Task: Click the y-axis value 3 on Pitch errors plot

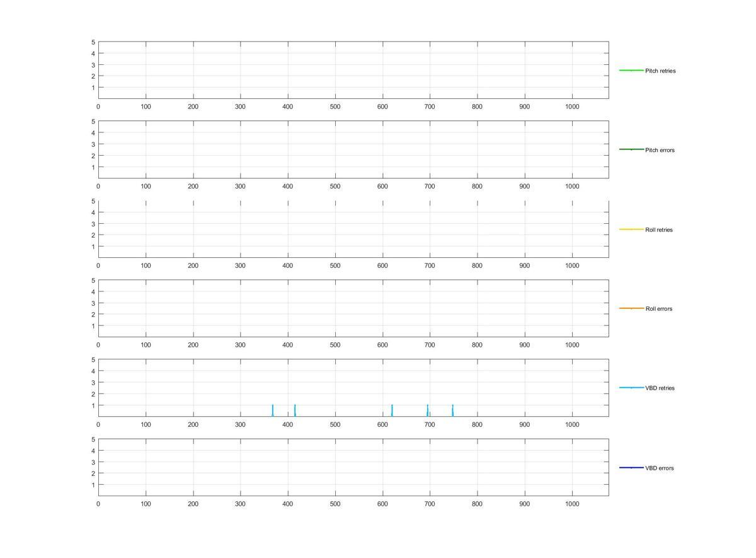Action: coord(93,144)
